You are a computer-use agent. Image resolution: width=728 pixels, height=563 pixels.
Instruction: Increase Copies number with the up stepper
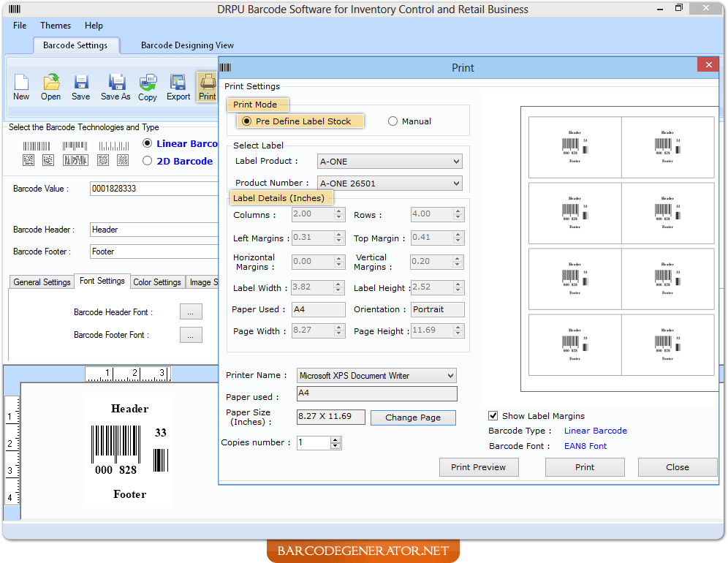tap(335, 439)
